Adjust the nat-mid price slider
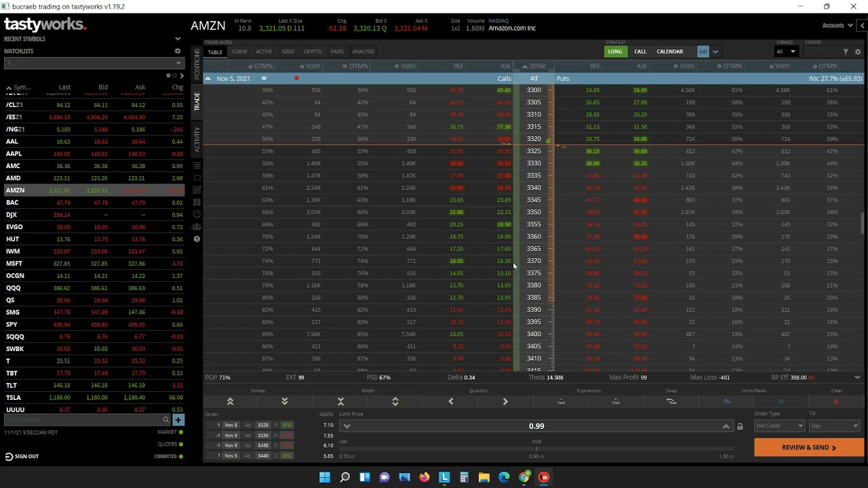The image size is (868, 488). [536, 449]
